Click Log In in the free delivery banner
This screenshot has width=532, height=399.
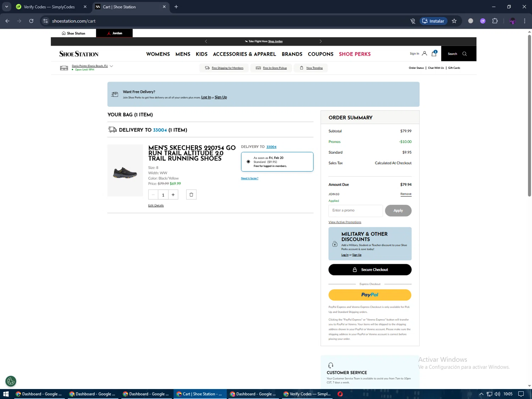tap(206, 97)
